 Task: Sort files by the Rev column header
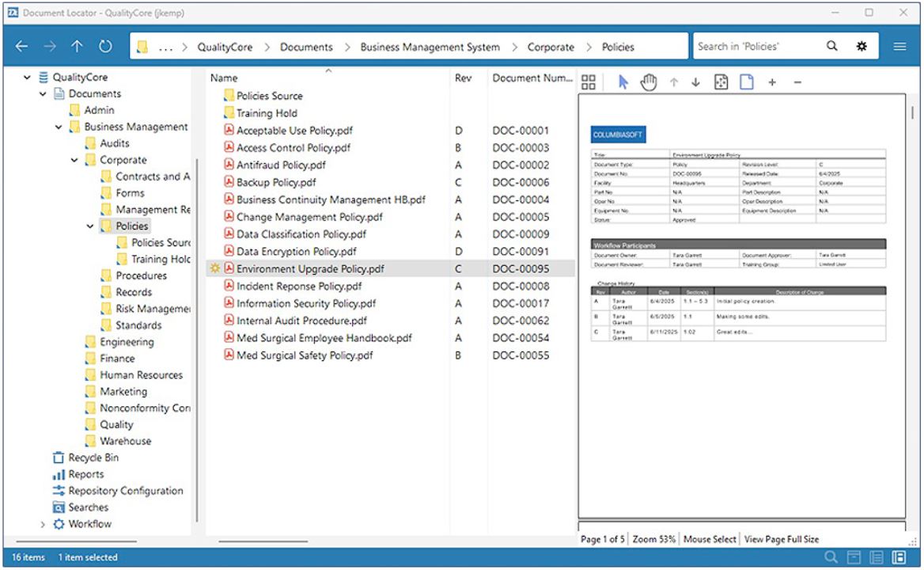(x=464, y=78)
